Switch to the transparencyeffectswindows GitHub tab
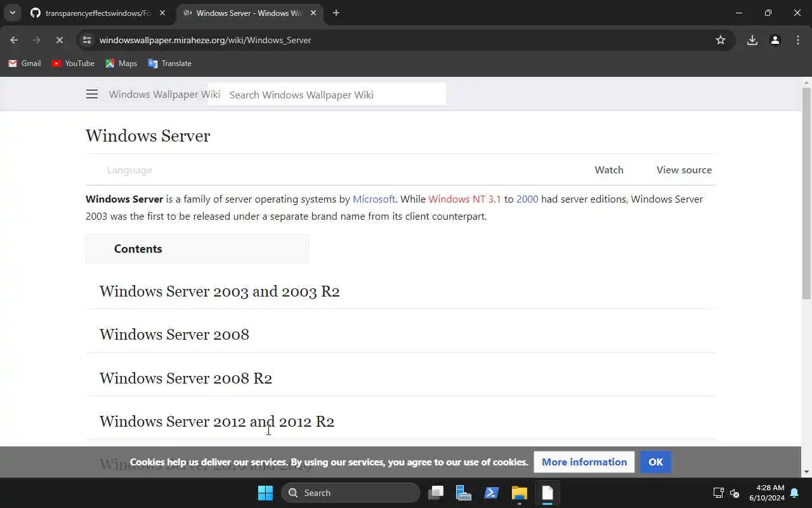Image resolution: width=812 pixels, height=508 pixels. coord(98,13)
